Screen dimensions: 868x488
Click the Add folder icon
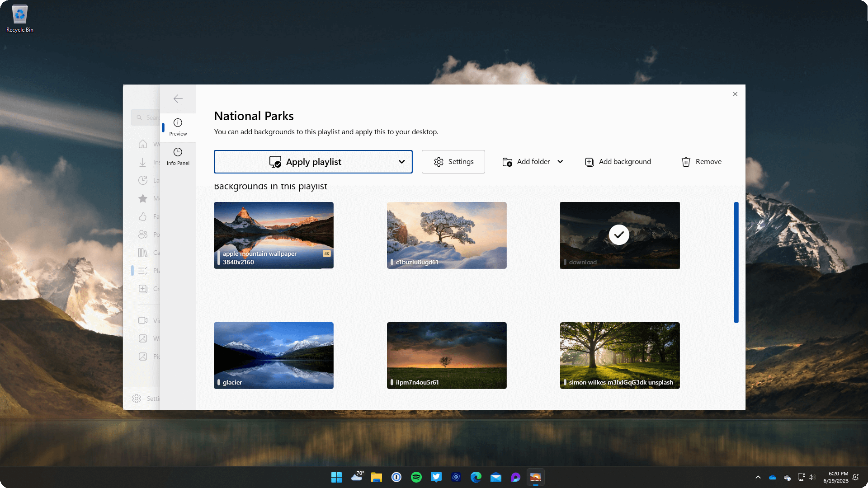(507, 162)
